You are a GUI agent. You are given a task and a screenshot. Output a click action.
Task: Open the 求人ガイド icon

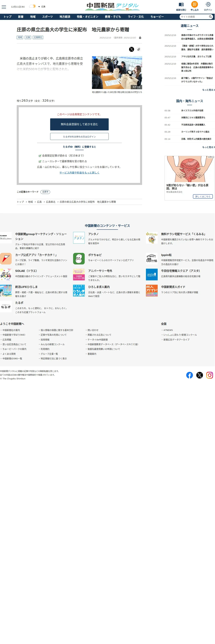coord(152,291)
